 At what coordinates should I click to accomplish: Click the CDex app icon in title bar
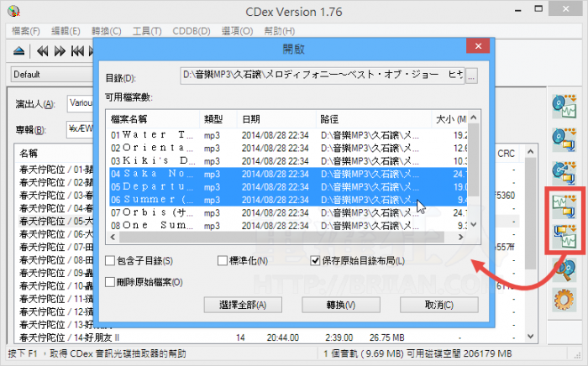pos(14,11)
